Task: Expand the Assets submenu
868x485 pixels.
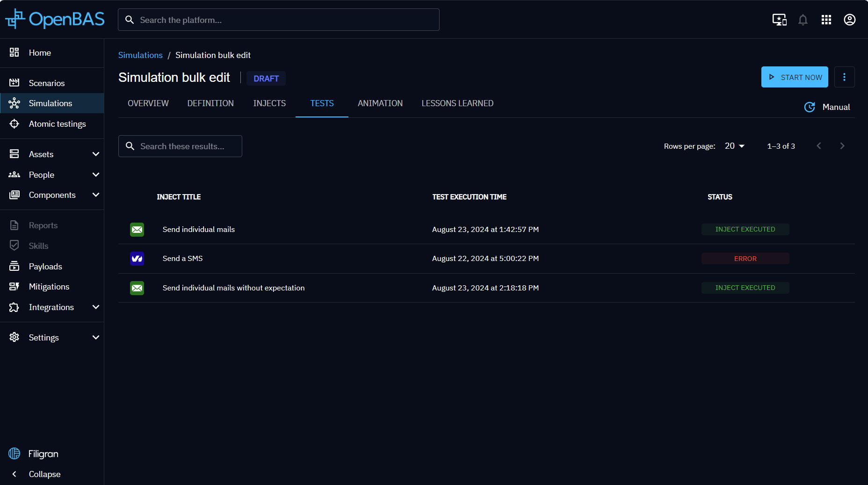Action: pos(96,154)
